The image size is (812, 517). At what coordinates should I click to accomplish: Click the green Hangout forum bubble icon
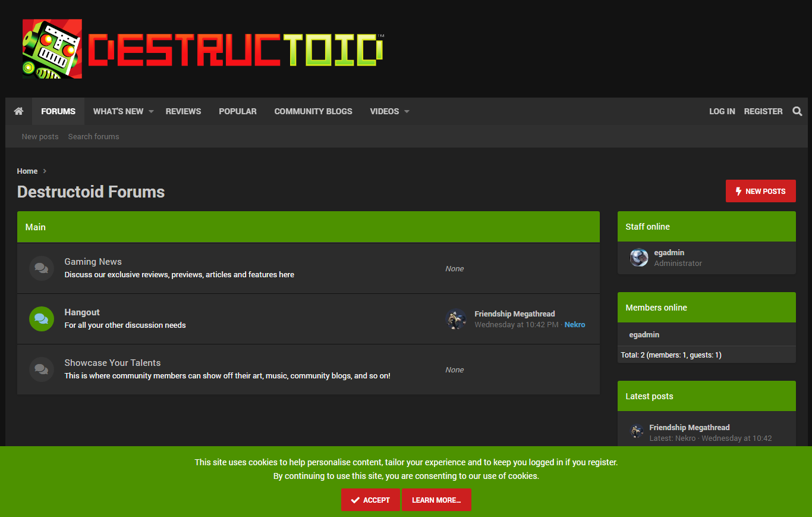pyautogui.click(x=42, y=319)
